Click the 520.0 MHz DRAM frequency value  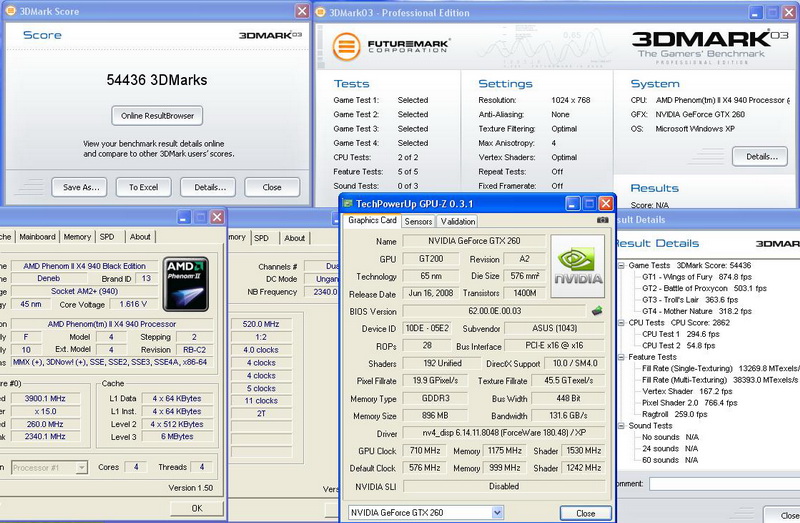(x=261, y=324)
